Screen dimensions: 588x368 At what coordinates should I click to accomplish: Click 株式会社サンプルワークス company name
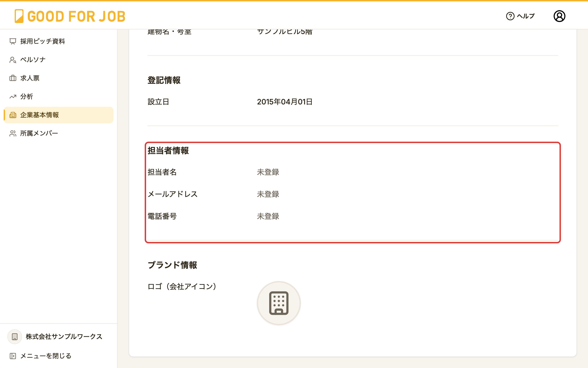click(x=64, y=336)
